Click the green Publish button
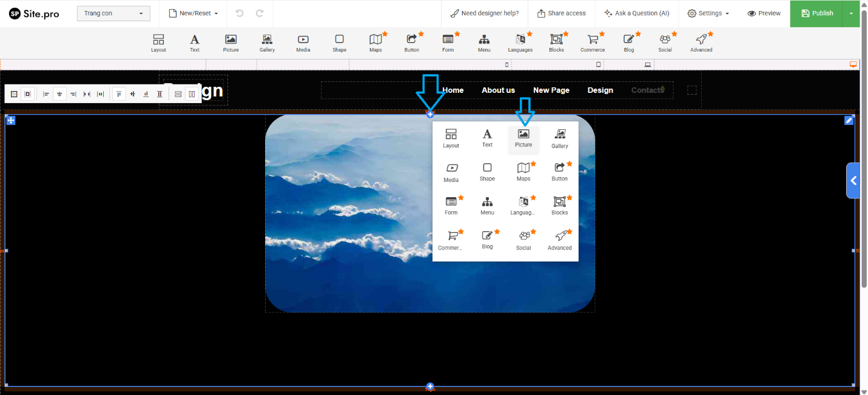Viewport: 868px width, 395px height. tap(817, 13)
